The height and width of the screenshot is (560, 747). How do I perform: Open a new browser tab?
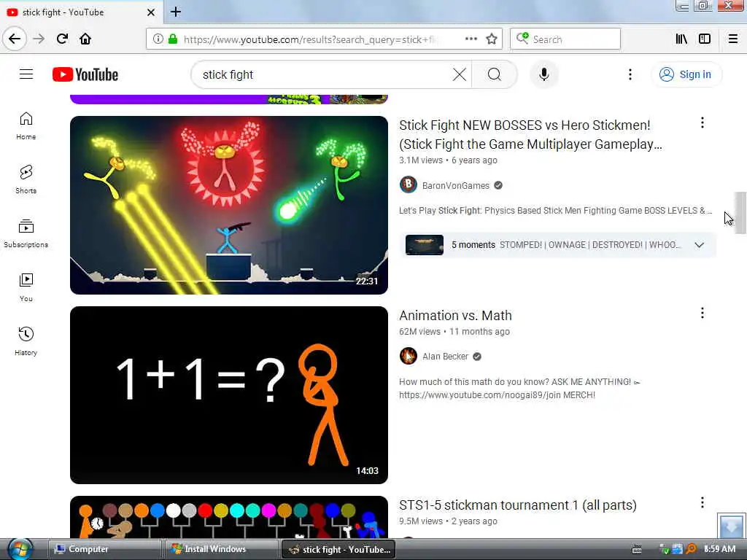(x=175, y=12)
